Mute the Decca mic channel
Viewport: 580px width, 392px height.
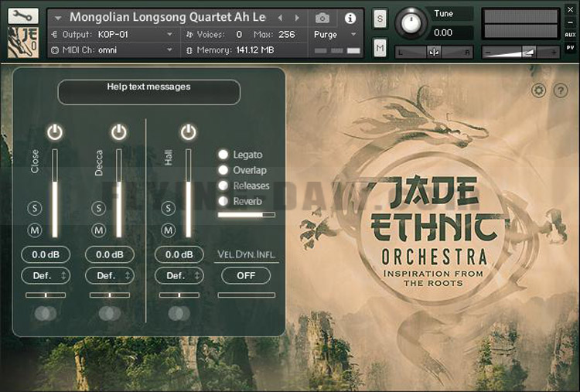tap(99, 230)
